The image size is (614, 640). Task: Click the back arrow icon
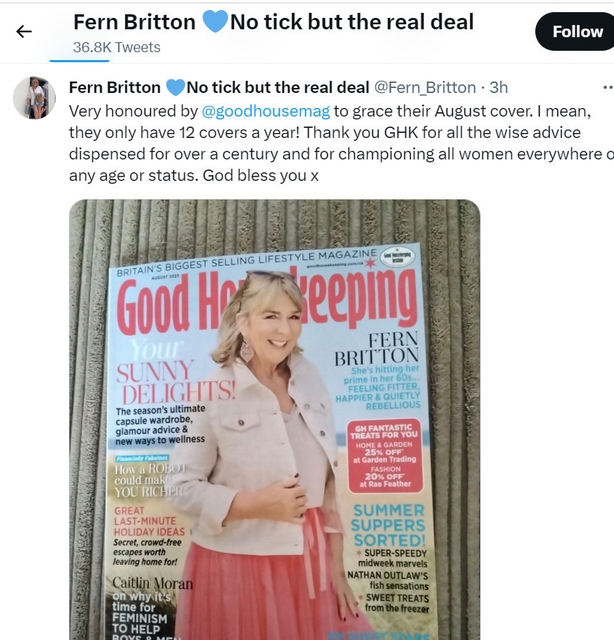point(24,31)
